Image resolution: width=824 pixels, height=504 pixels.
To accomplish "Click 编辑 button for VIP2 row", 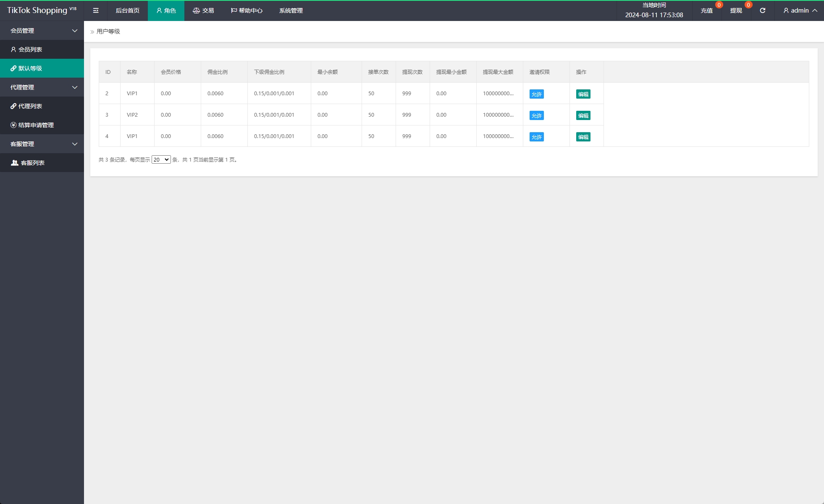I will 583,115.
